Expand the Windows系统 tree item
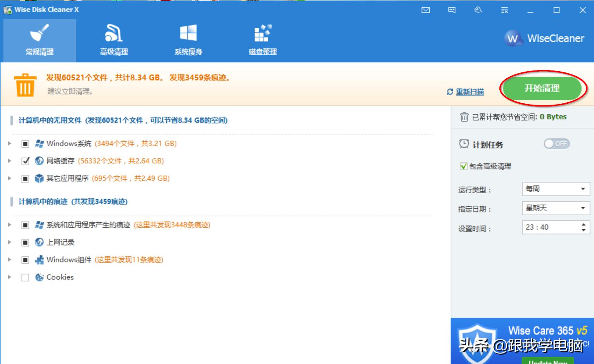Image resolution: width=594 pixels, height=364 pixels. click(9, 144)
